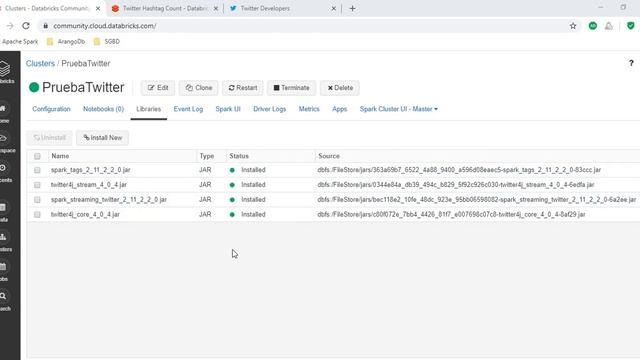This screenshot has width=640, height=360.
Task: Clone the PruebaTwitter cluster
Action: (x=198, y=88)
